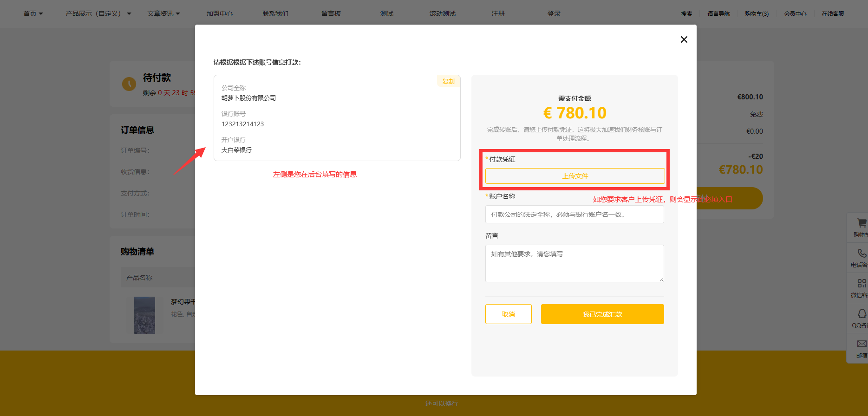Click the 订单时间 label
Image resolution: width=868 pixels, height=416 pixels.
[135, 214]
